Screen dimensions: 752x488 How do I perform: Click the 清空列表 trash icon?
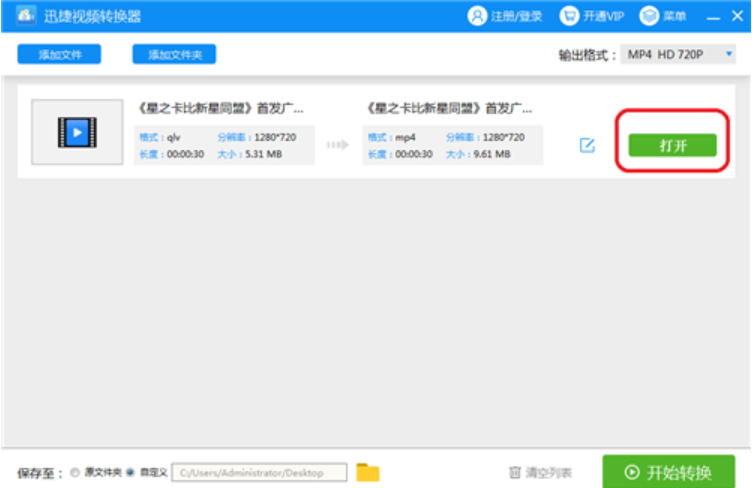click(515, 472)
